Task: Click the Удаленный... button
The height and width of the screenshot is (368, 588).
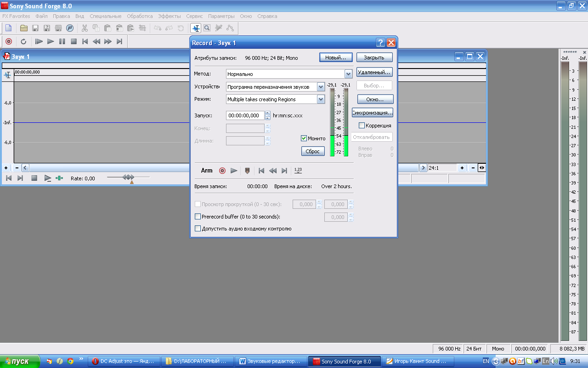Action: [374, 72]
